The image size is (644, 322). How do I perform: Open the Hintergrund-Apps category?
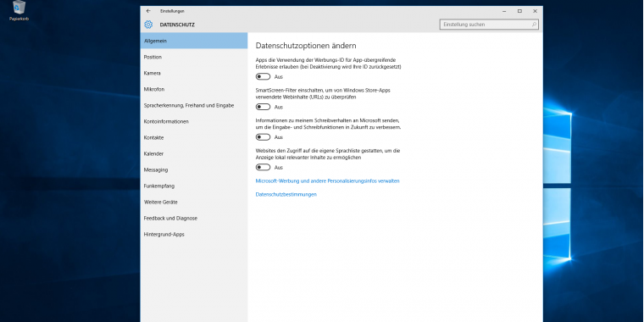(194, 235)
